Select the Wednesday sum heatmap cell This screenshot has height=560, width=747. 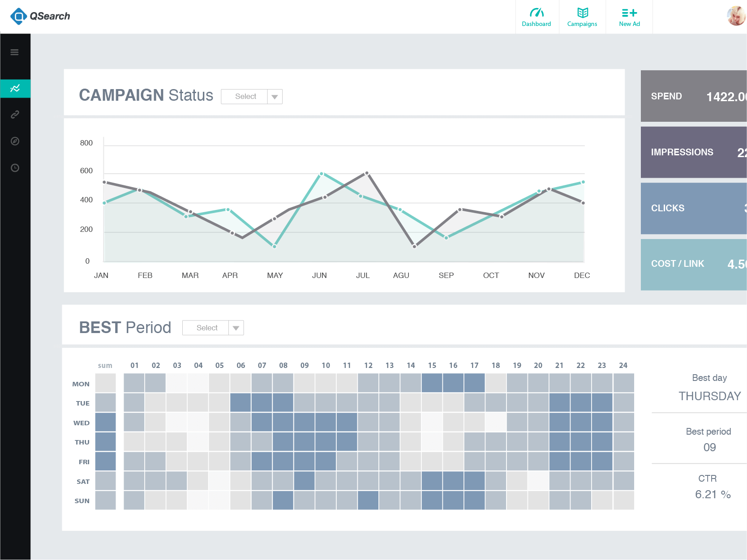tap(105, 422)
